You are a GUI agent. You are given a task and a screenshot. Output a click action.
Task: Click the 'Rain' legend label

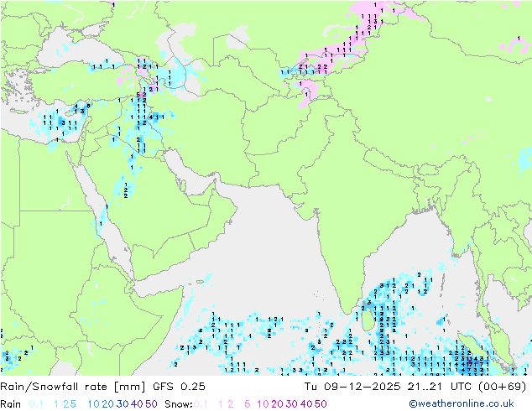point(11,404)
